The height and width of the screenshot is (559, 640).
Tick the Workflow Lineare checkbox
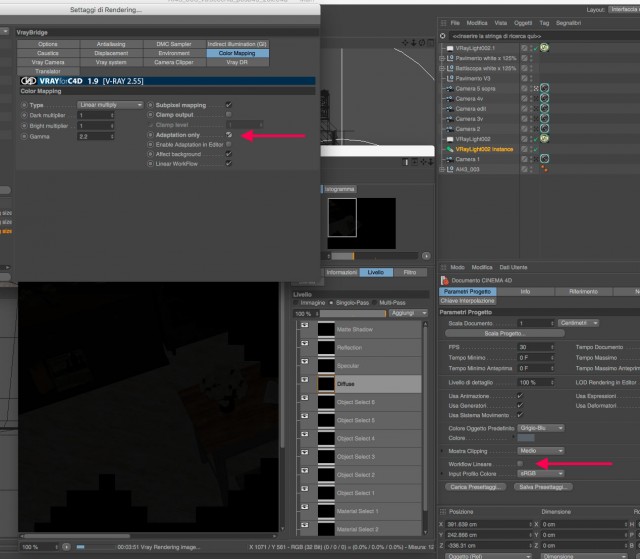click(x=520, y=464)
